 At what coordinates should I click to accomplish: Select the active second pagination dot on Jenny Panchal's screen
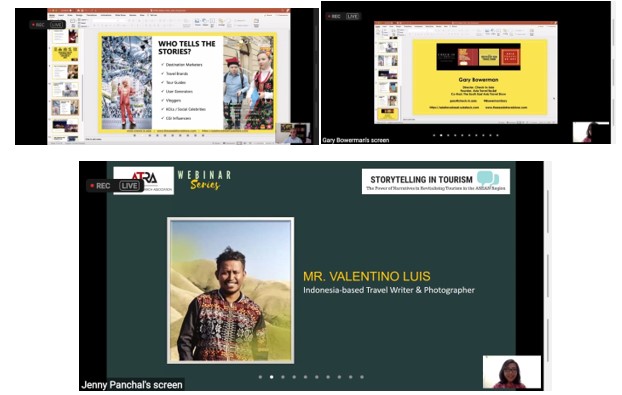point(272,377)
